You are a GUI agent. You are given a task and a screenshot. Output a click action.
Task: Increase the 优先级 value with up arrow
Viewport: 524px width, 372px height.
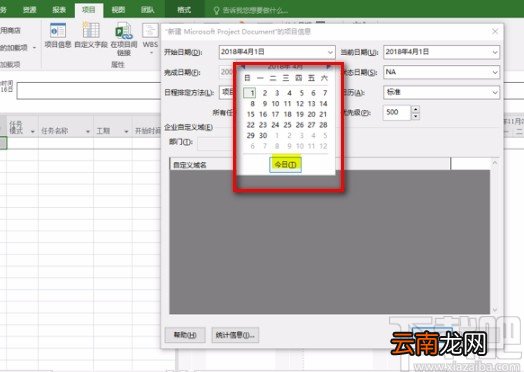point(415,109)
